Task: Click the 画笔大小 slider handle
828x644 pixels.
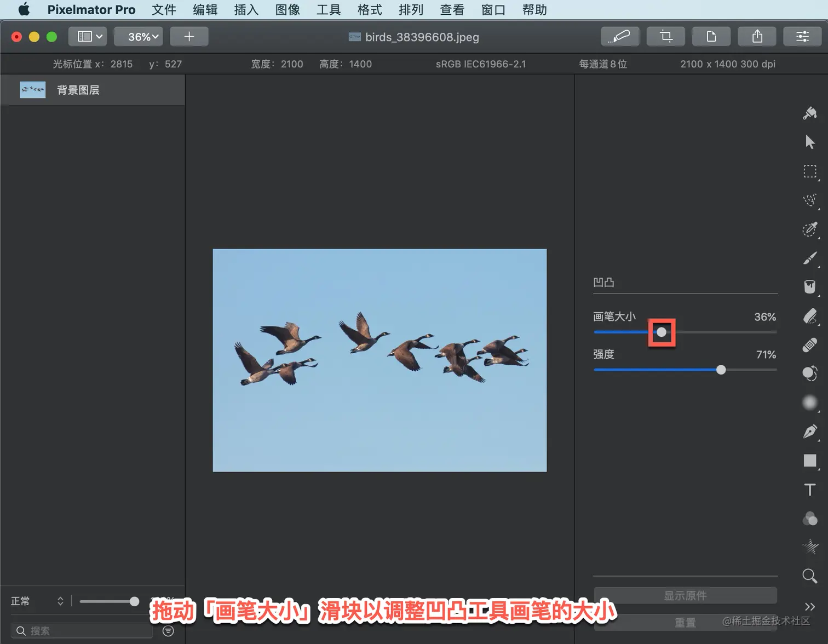Action: point(662,332)
